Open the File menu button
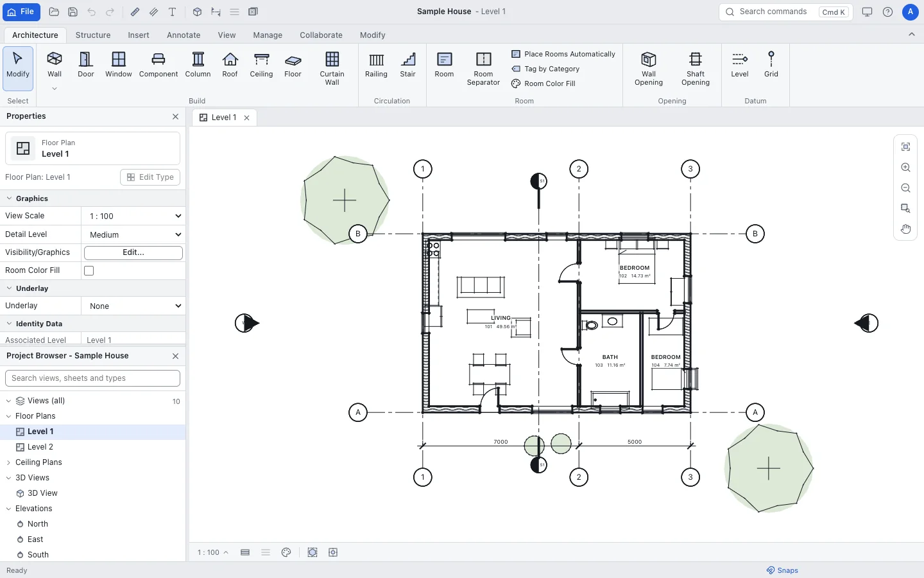The height and width of the screenshot is (578, 924). [21, 12]
